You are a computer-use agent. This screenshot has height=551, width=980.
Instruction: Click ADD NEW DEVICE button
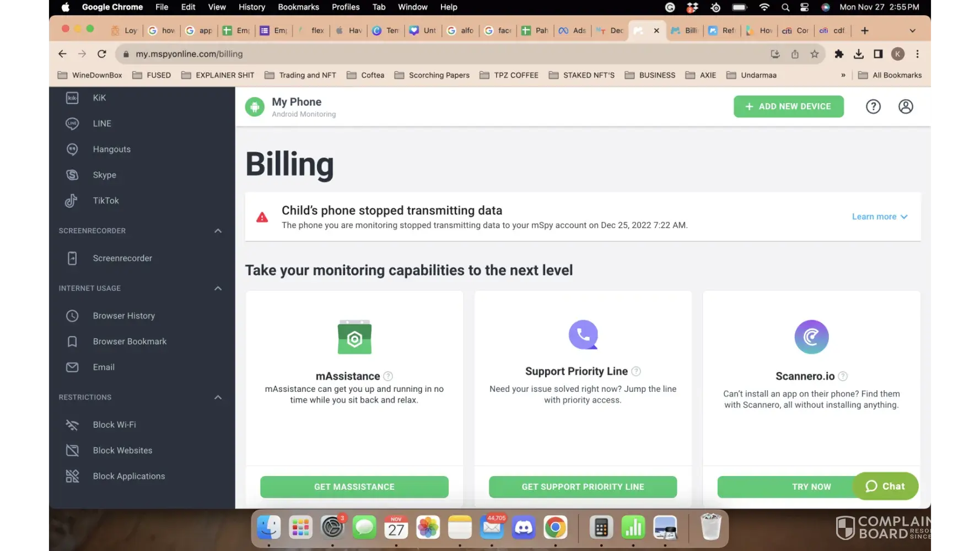pyautogui.click(x=788, y=106)
